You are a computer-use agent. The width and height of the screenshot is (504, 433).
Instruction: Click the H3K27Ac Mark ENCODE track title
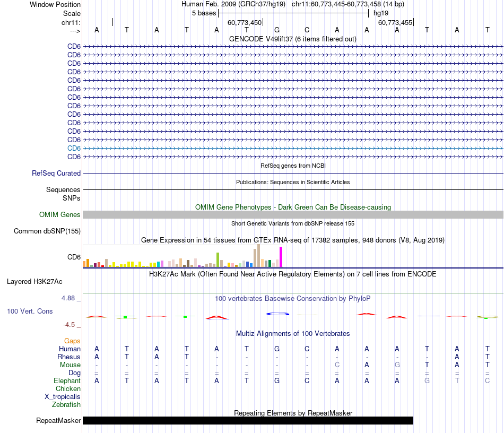click(x=293, y=274)
